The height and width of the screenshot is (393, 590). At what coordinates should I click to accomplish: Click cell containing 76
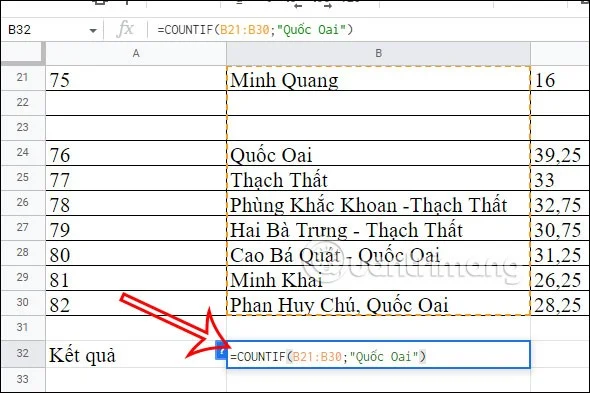(136, 153)
